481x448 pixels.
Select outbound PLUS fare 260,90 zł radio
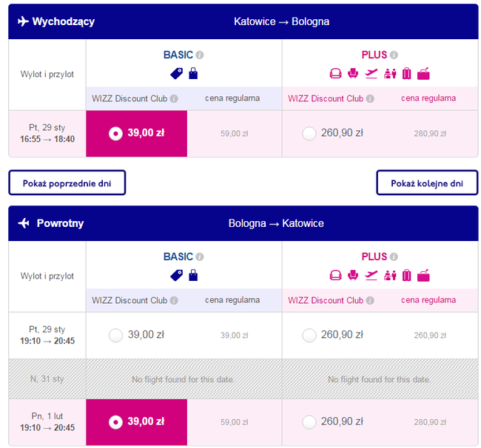click(309, 134)
